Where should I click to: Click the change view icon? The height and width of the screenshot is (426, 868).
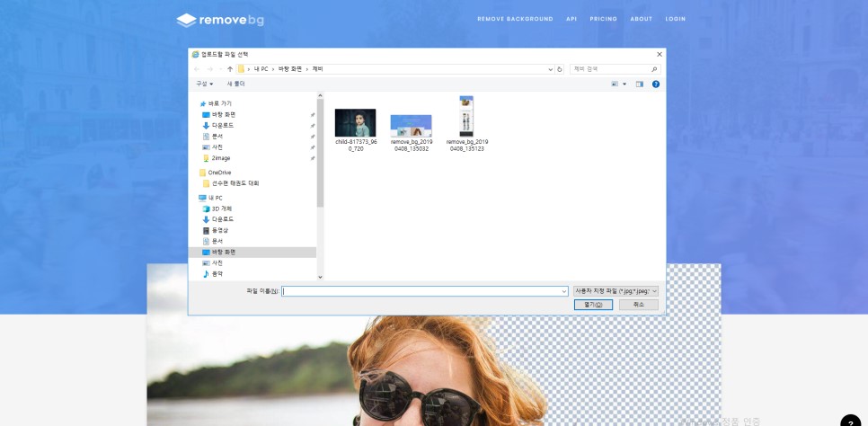coord(615,84)
